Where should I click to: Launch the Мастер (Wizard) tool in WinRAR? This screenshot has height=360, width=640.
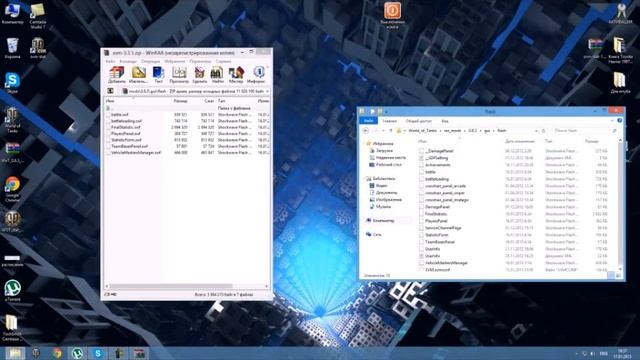(236, 75)
